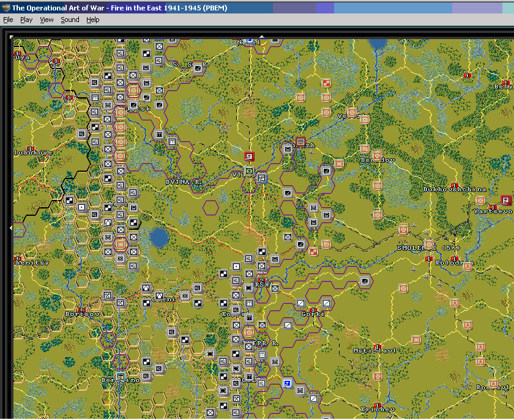Select the light blue counter at Berezino
Viewport: 514px width, 420px height.
(121, 376)
